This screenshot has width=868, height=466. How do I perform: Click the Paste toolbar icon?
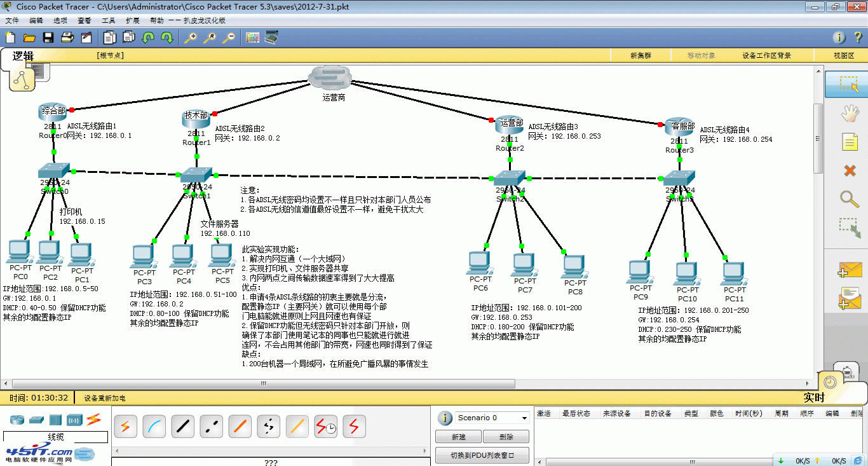[129, 38]
